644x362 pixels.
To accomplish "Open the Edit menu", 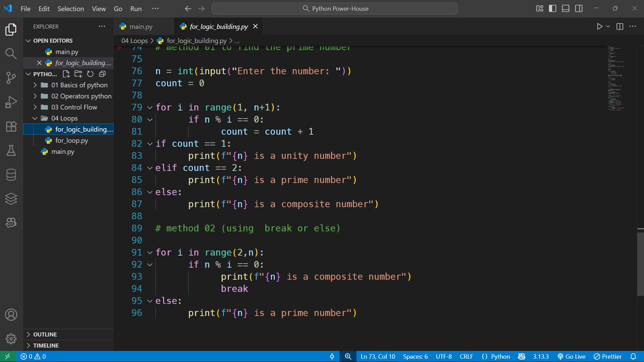I will (44, 9).
